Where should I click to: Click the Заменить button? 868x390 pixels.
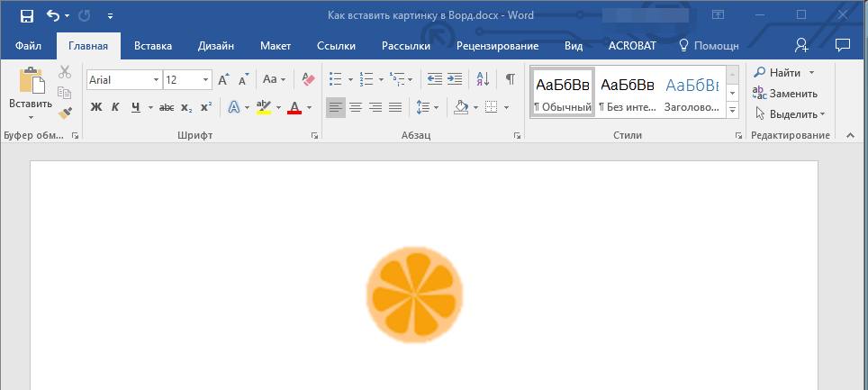785,93
